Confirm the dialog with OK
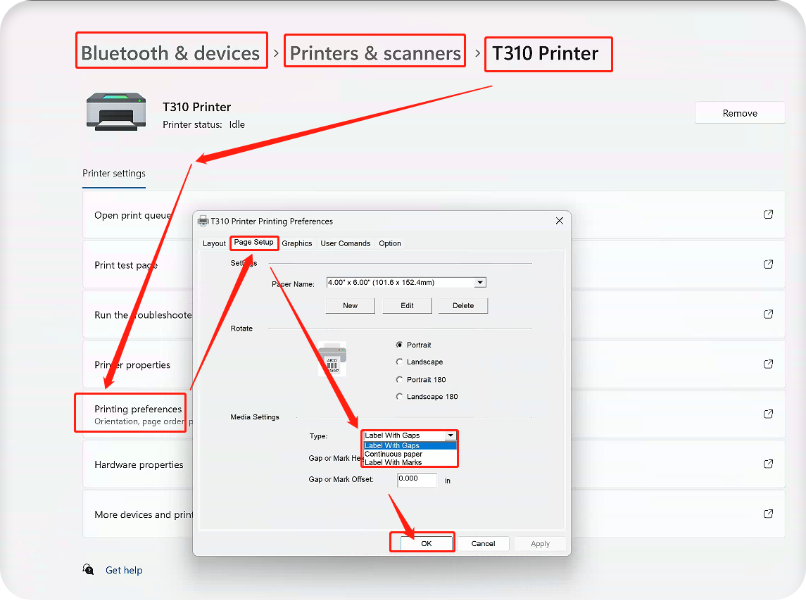Screen dimensions: 806x600 point(427,543)
